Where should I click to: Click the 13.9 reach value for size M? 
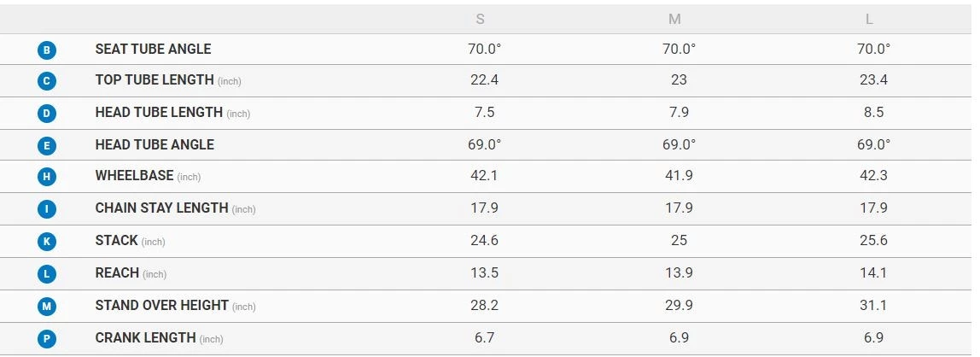click(679, 272)
